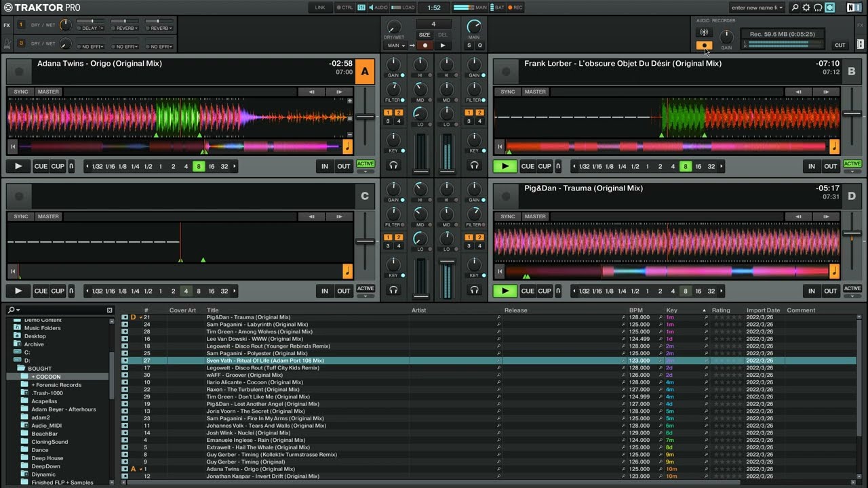
Task: Click the loop recorder record button
Action: coord(425,45)
